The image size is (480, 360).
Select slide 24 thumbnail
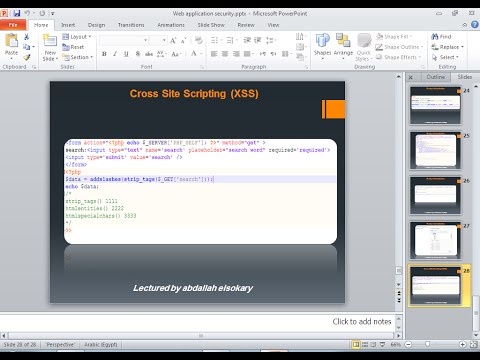[435, 105]
